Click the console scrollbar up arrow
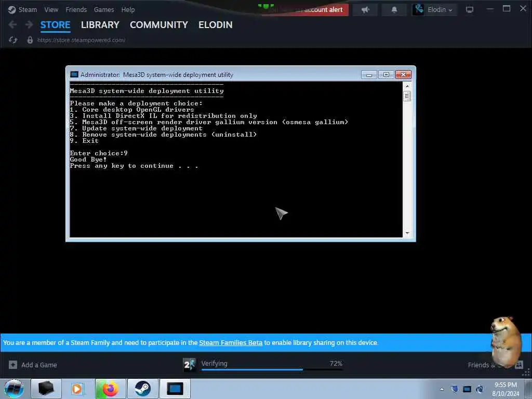The width and height of the screenshot is (532, 399). click(x=407, y=86)
